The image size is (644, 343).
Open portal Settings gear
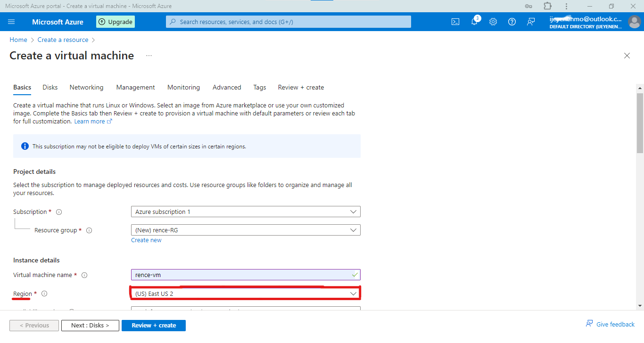493,22
